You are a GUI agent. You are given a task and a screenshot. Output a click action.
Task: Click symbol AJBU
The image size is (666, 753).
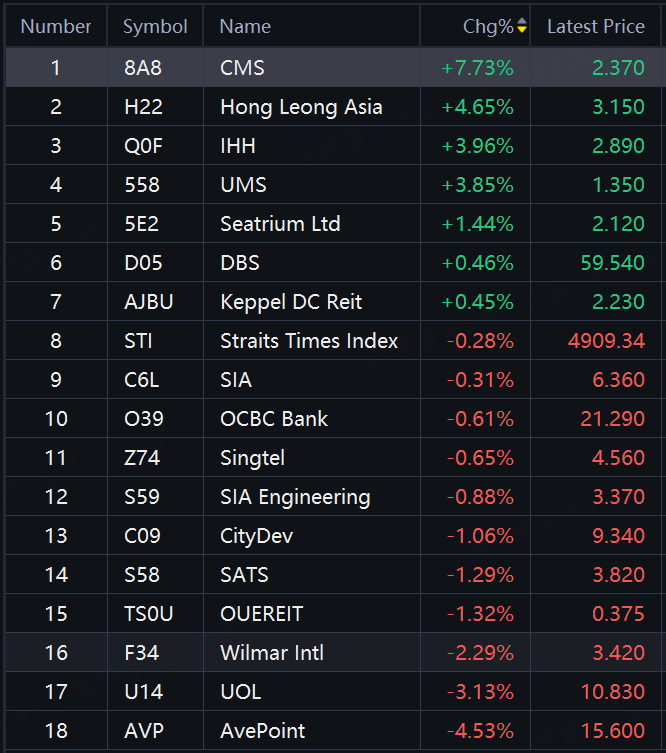pos(148,302)
